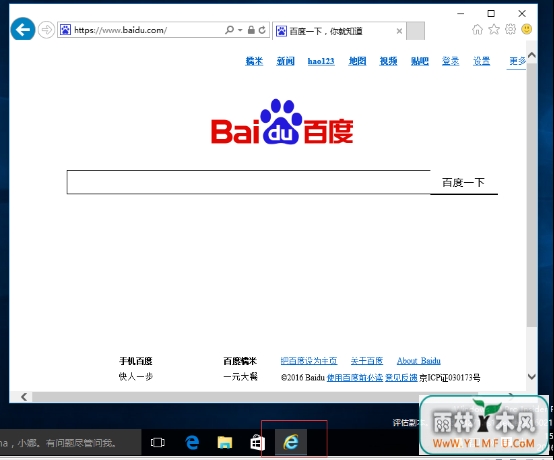Open 意见反馈 feedback link
Image resolution: width=554 pixels, height=460 pixels.
[x=401, y=377]
